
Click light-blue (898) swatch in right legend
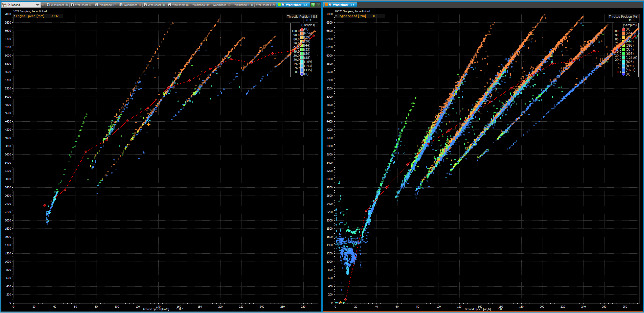(x=624, y=66)
